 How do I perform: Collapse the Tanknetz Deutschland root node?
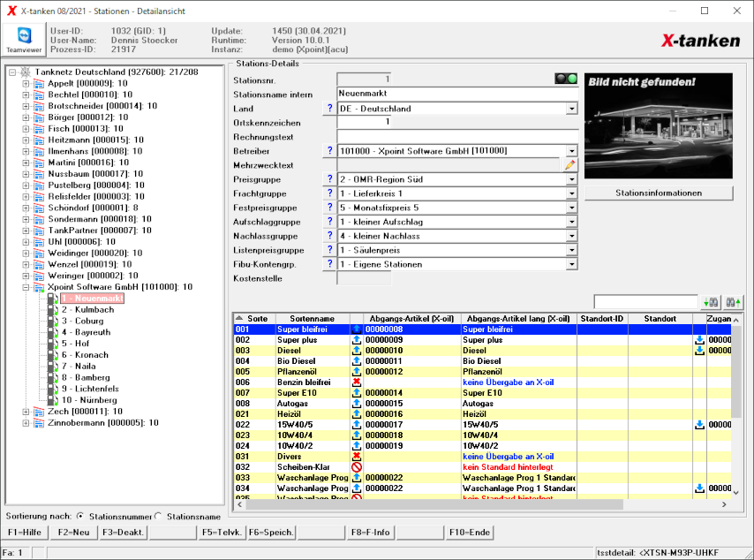coord(12,72)
